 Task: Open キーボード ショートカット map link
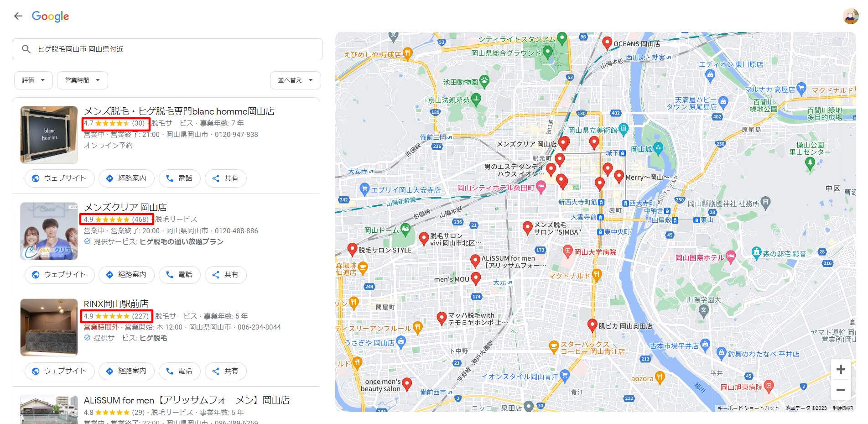tap(748, 408)
